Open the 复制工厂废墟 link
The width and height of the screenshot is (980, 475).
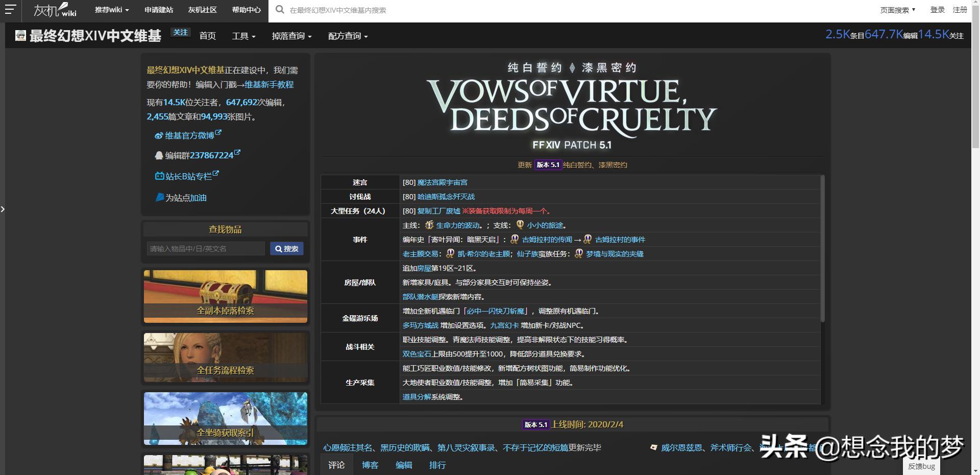[x=438, y=211]
